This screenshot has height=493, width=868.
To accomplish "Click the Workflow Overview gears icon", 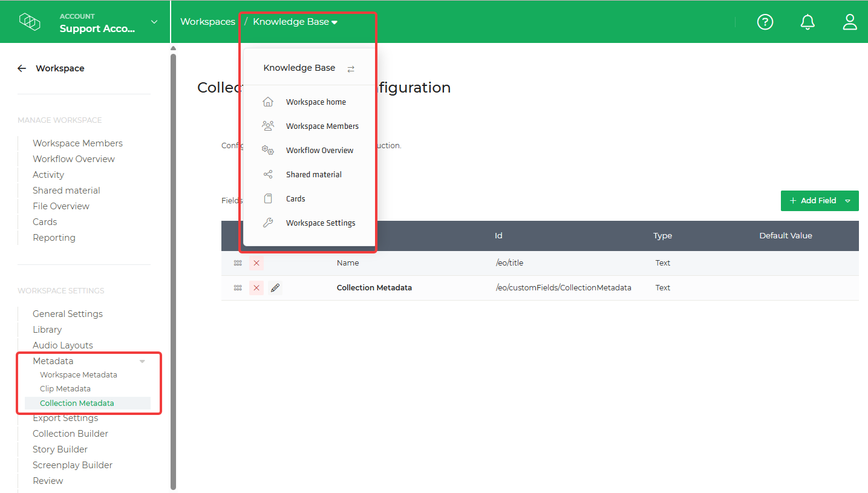I will click(268, 150).
